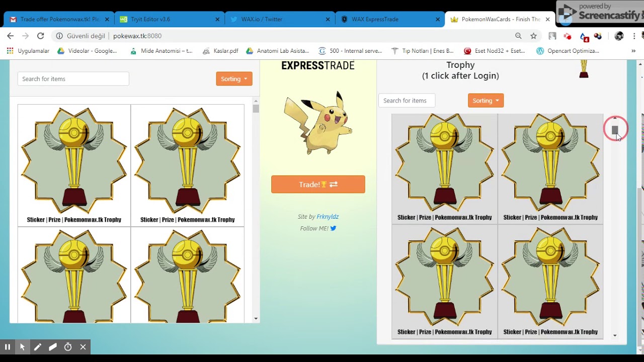Screen dimensions: 644x362
Task: Close the Trade offer Pokemonwax.tk tab
Action: [107, 19]
